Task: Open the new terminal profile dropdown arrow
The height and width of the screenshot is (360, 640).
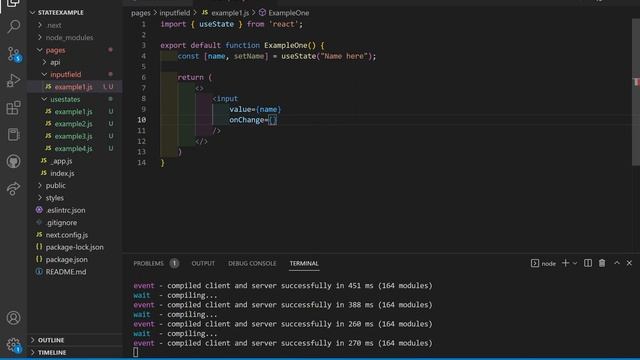Action: (575, 264)
